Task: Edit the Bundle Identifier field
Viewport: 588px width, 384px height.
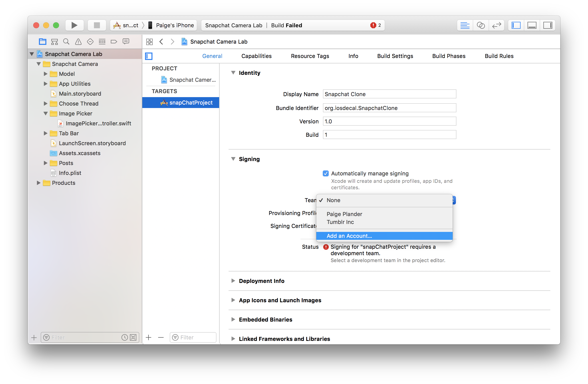Action: click(x=389, y=108)
